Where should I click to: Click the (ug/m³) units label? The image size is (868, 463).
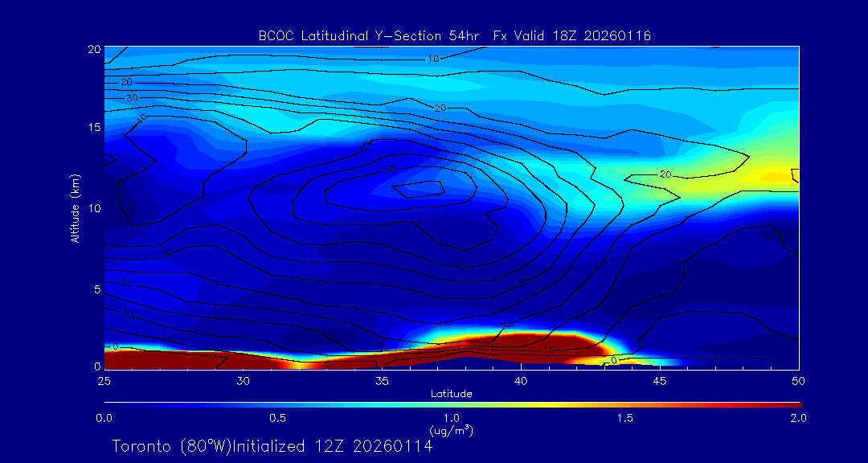[451, 430]
